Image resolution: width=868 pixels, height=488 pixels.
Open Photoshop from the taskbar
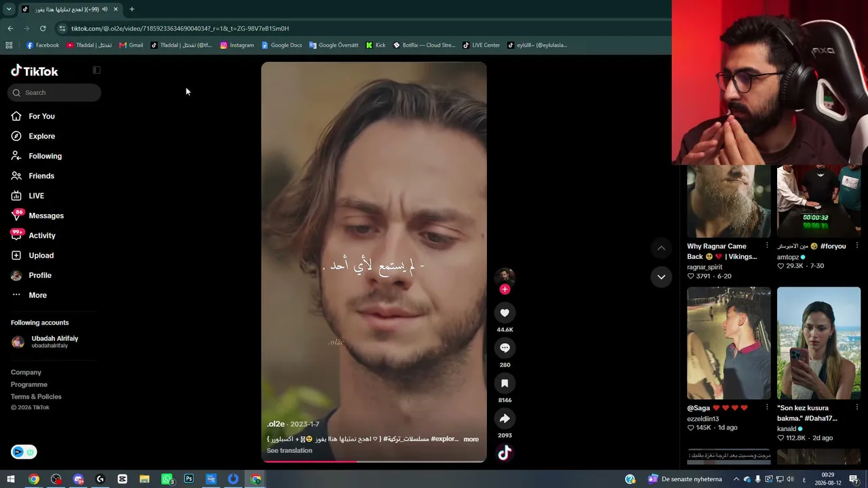[x=189, y=479]
